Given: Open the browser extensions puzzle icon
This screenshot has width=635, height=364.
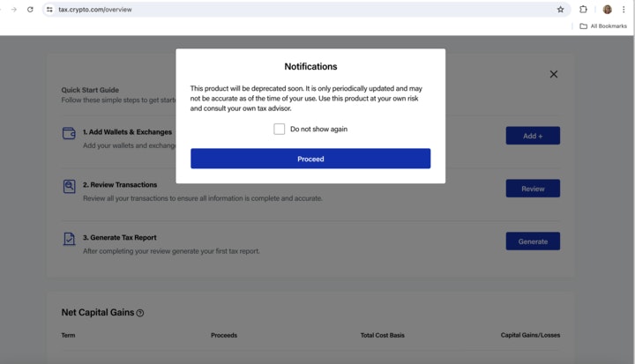Looking at the screenshot, I should [x=583, y=10].
